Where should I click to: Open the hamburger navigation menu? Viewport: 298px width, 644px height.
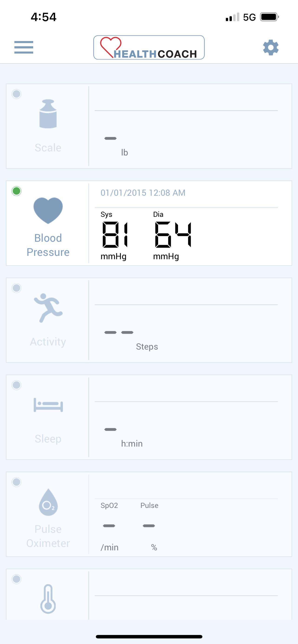24,47
